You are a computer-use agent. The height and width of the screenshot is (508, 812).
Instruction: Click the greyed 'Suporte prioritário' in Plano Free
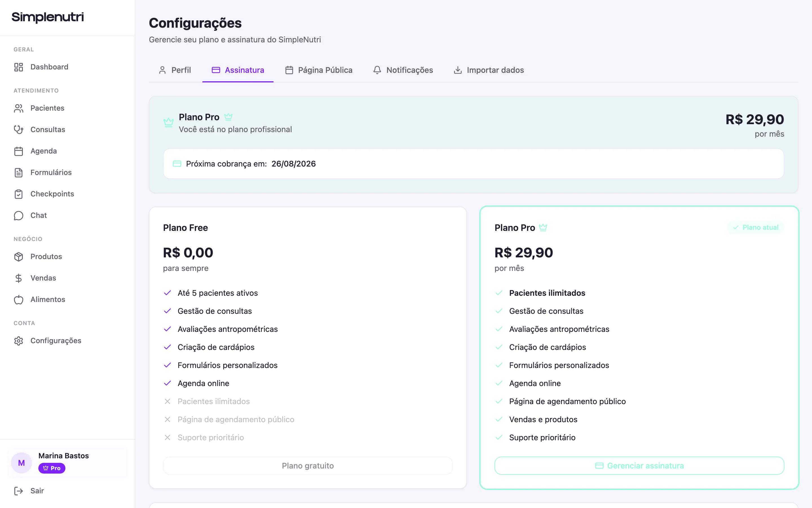(x=211, y=437)
